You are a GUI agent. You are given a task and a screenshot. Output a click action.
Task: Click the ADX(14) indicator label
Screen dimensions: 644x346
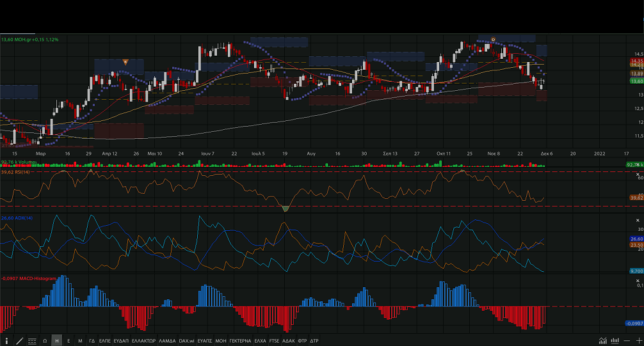pyautogui.click(x=17, y=218)
